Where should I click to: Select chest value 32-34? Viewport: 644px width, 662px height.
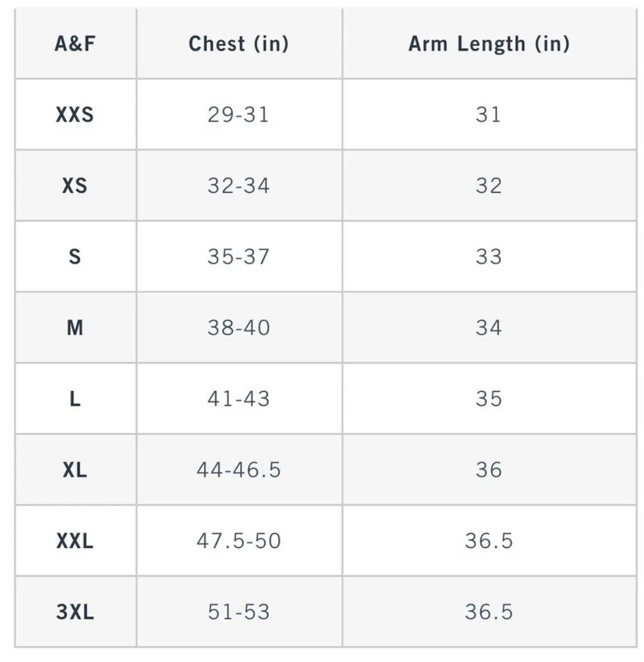click(x=239, y=186)
